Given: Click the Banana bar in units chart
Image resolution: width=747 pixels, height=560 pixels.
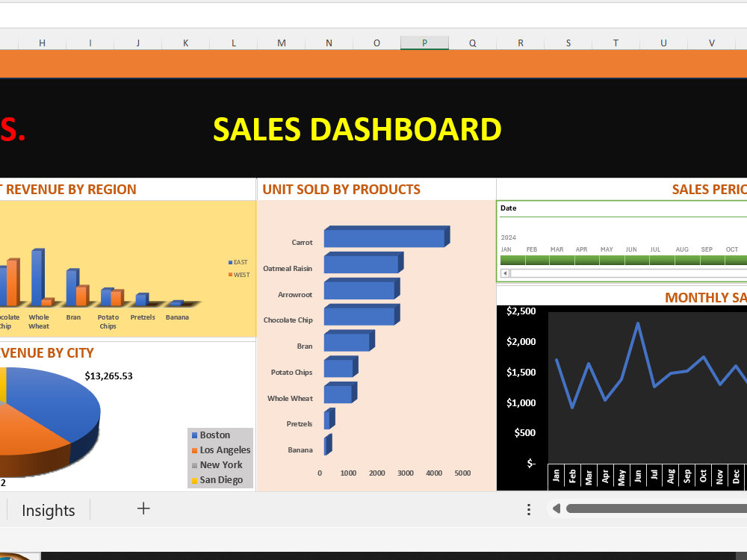Looking at the screenshot, I should click(327, 445).
